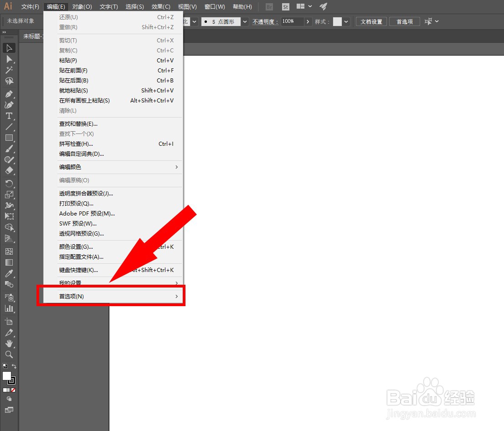Open the 5 点圆形 brush dropdown

point(245,21)
